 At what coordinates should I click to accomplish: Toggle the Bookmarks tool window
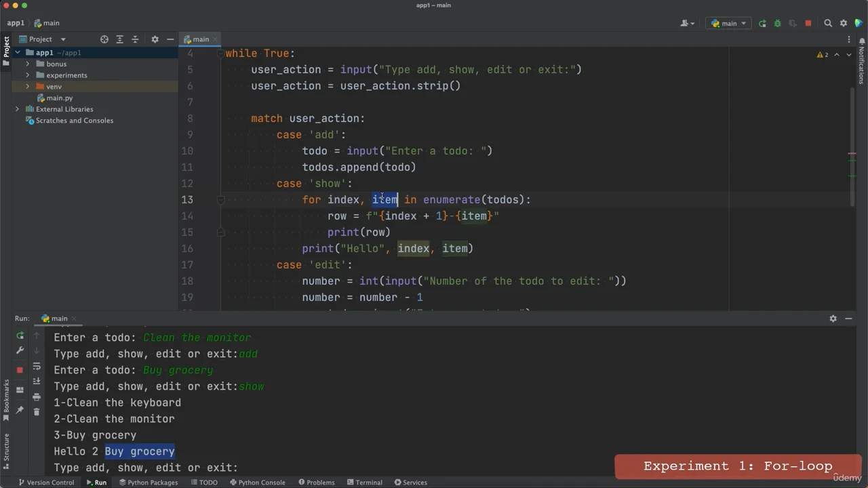tap(6, 400)
